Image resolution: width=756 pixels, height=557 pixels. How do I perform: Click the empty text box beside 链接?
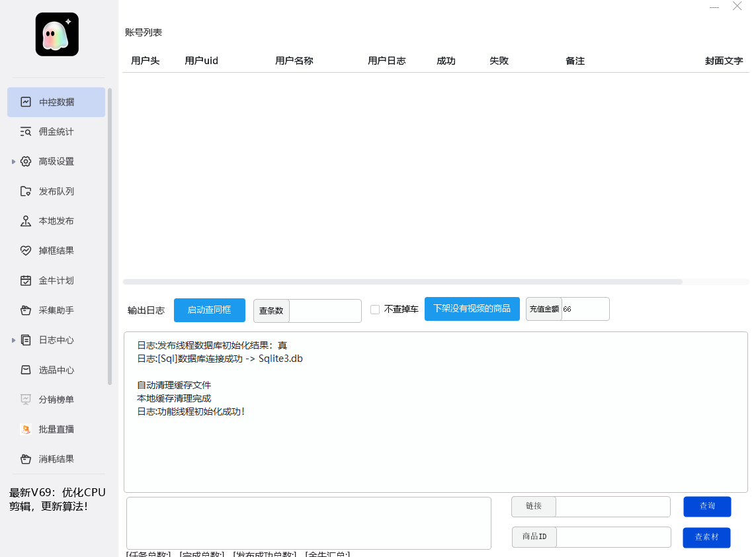(309, 523)
